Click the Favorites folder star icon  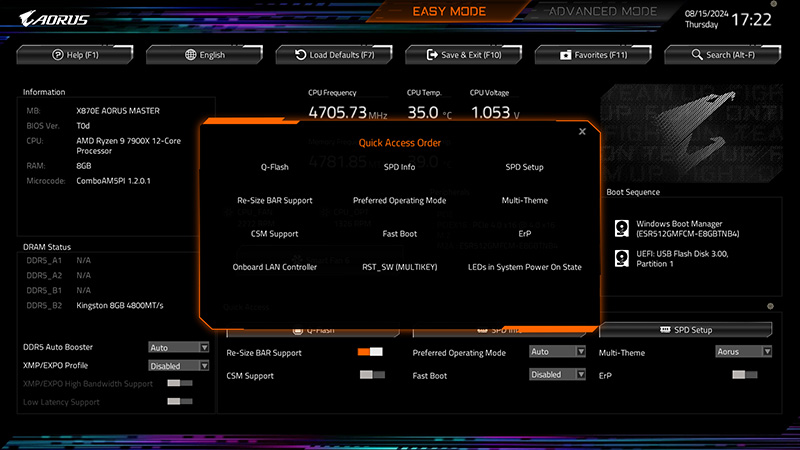tap(565, 55)
